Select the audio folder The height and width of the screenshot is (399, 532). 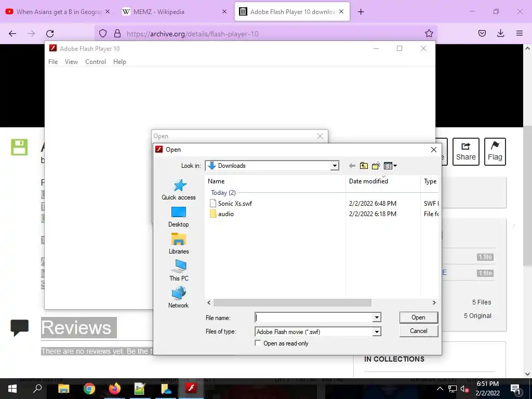[x=222, y=214]
